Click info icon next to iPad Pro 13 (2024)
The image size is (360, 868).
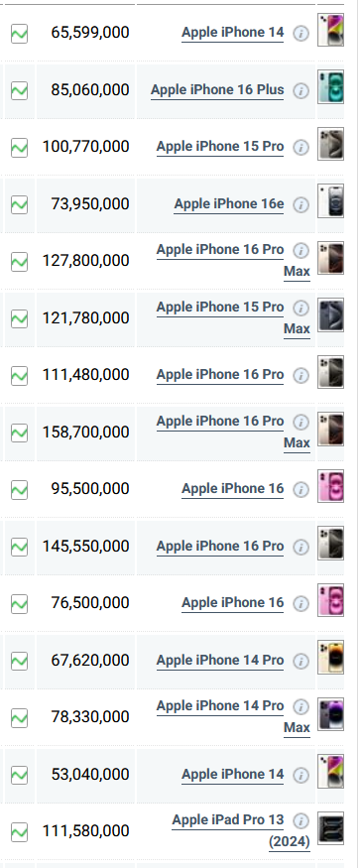[300, 820]
